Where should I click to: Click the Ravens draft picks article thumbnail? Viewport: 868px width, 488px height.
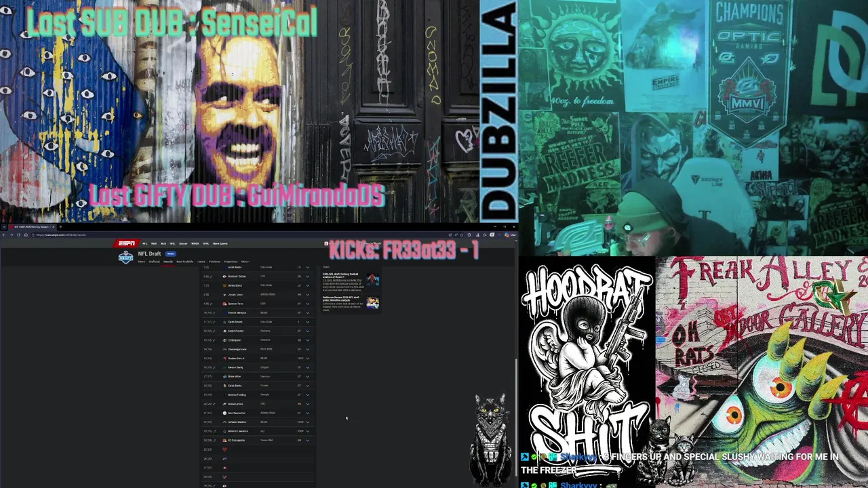[x=372, y=303]
